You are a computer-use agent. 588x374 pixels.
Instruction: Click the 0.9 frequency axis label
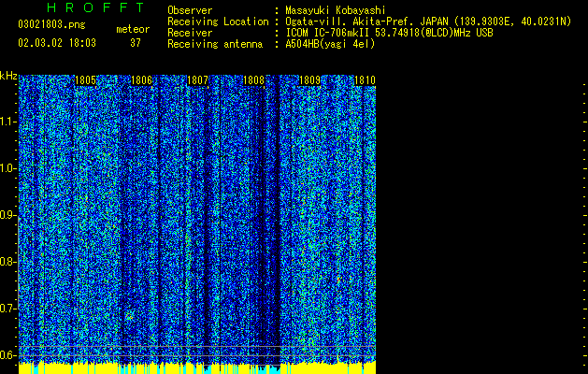pyautogui.click(x=7, y=215)
